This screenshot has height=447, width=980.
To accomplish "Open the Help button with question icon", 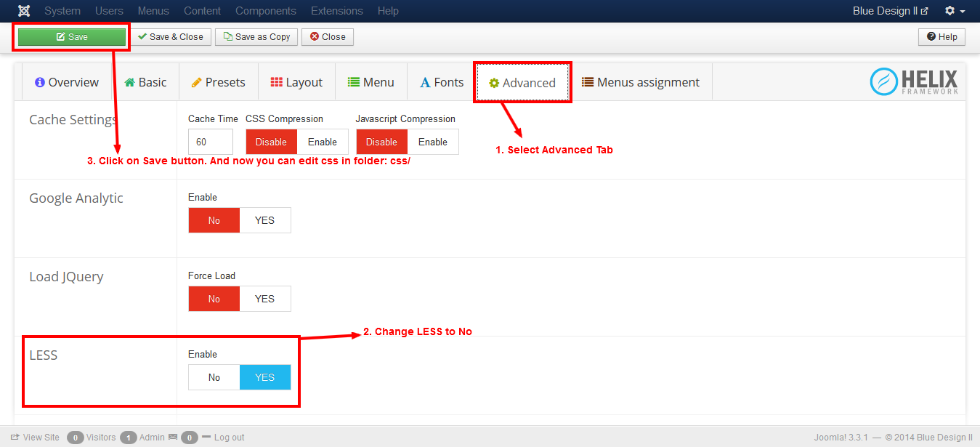I will (x=941, y=37).
